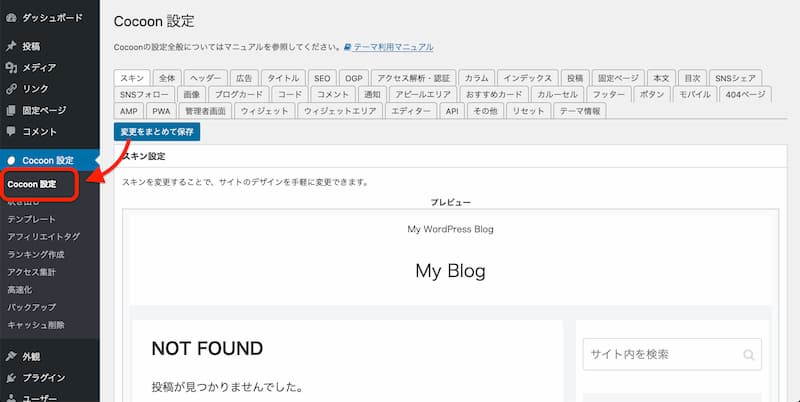Click the search magnifier icon in preview
Image resolution: width=800 pixels, height=402 pixels.
point(748,355)
